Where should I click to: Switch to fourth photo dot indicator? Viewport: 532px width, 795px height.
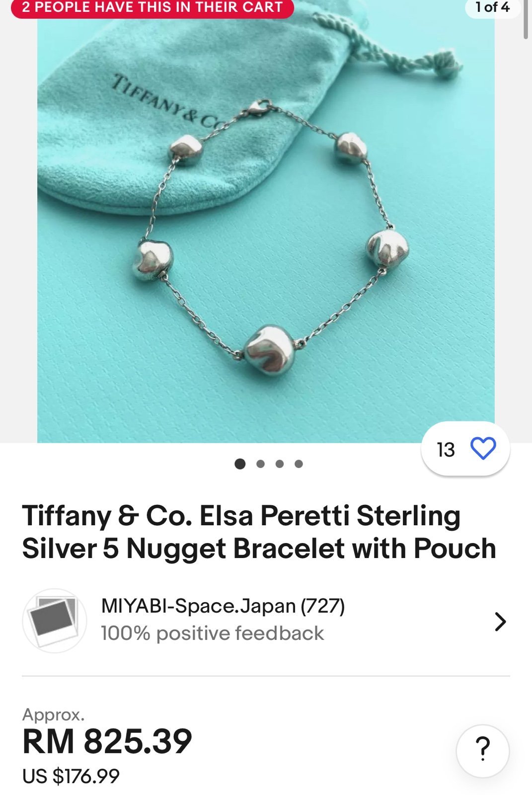coord(299,464)
